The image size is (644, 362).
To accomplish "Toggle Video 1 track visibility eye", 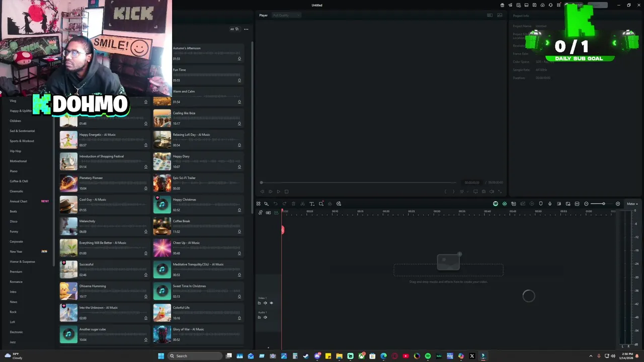I will pos(271,303).
